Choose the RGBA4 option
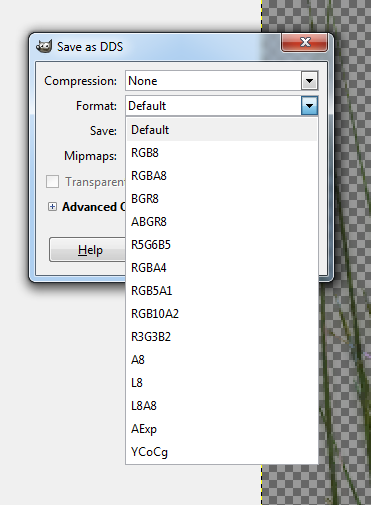This screenshot has height=505, width=371. (x=222, y=268)
